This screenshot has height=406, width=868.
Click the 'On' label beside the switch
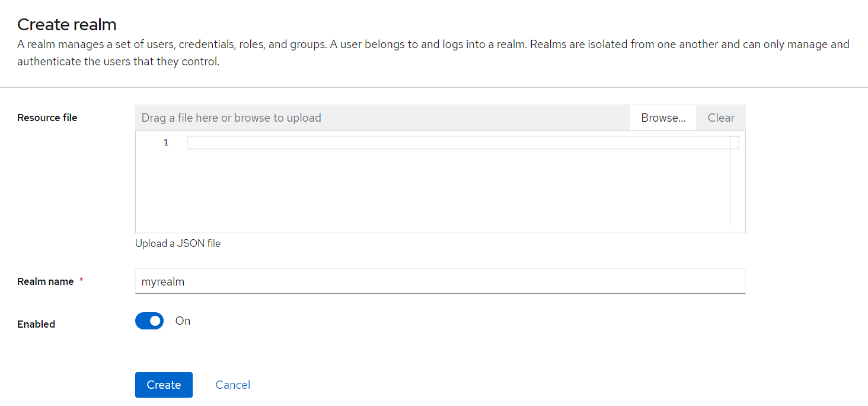point(183,321)
